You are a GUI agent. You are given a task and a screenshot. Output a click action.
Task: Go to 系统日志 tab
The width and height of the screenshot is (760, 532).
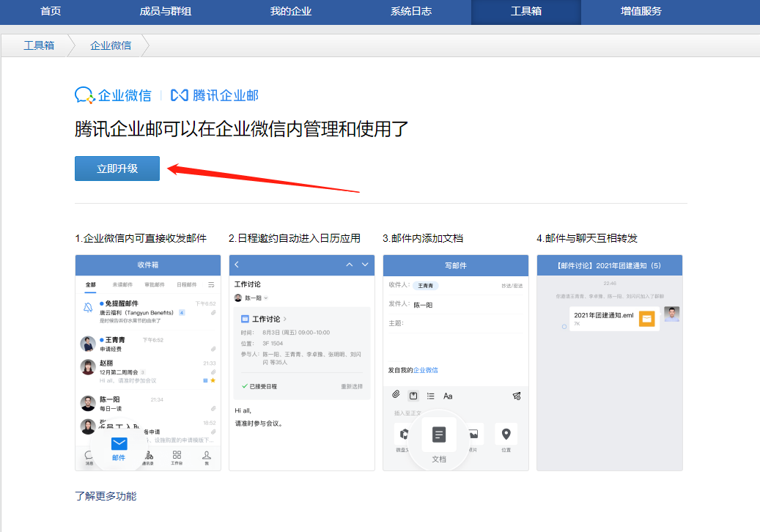click(411, 12)
